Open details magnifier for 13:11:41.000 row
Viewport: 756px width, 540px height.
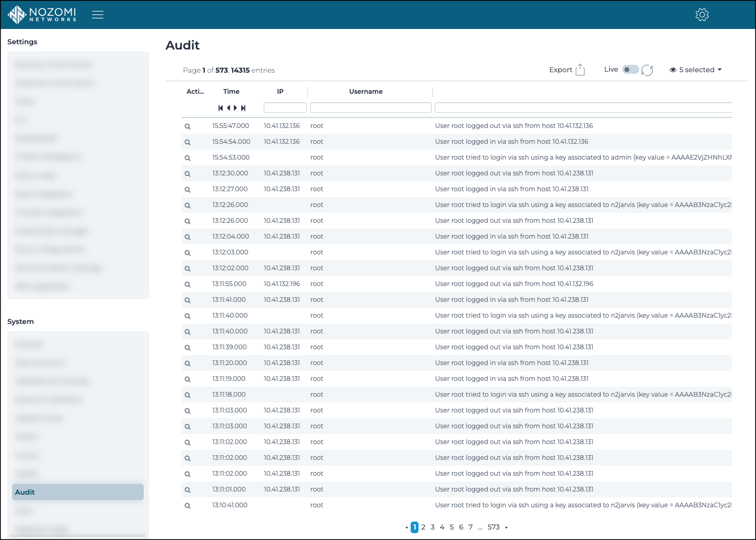(x=187, y=300)
